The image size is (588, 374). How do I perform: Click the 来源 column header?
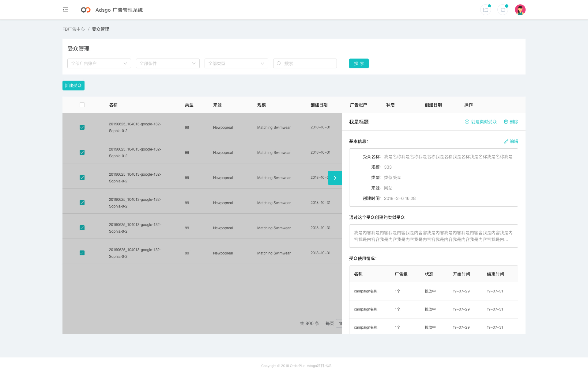[217, 105]
